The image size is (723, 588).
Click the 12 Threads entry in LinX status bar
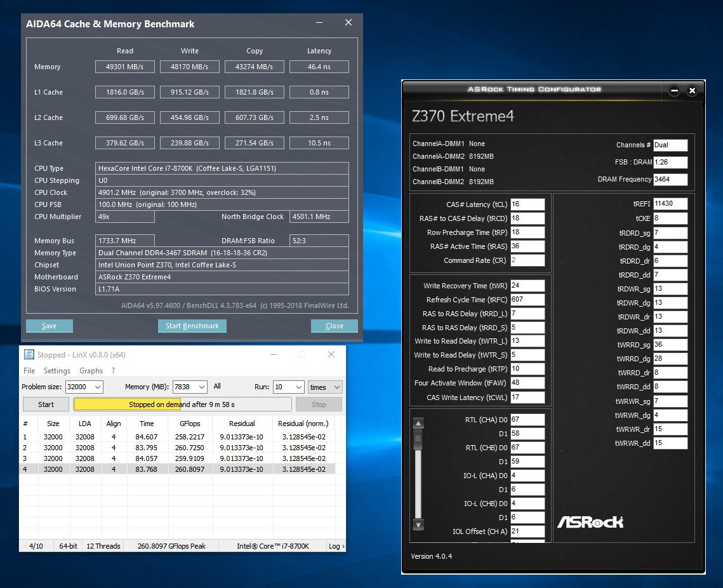click(x=103, y=546)
